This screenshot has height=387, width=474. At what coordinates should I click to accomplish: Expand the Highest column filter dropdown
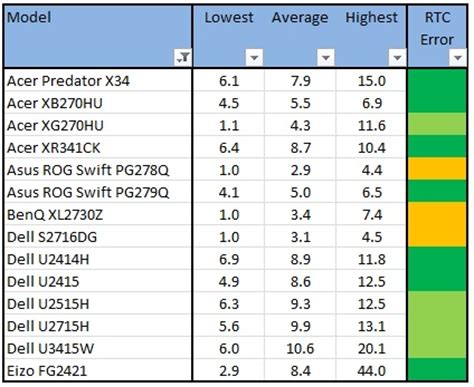pyautogui.click(x=397, y=58)
